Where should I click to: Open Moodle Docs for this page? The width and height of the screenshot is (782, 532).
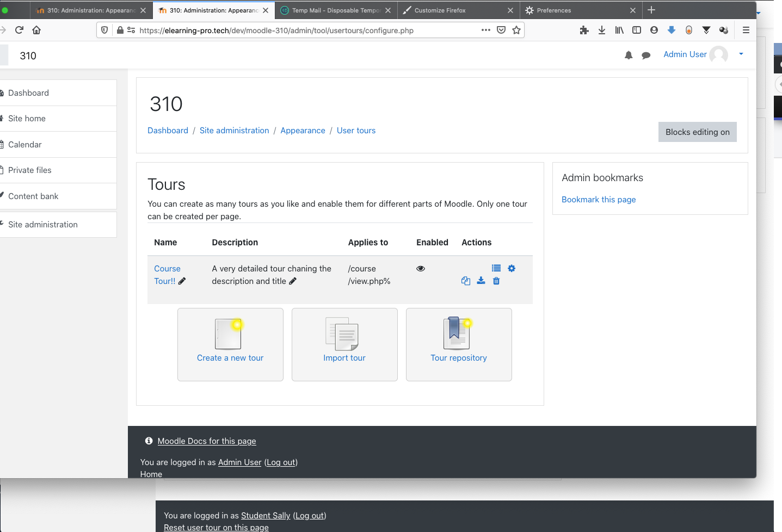[207, 441]
